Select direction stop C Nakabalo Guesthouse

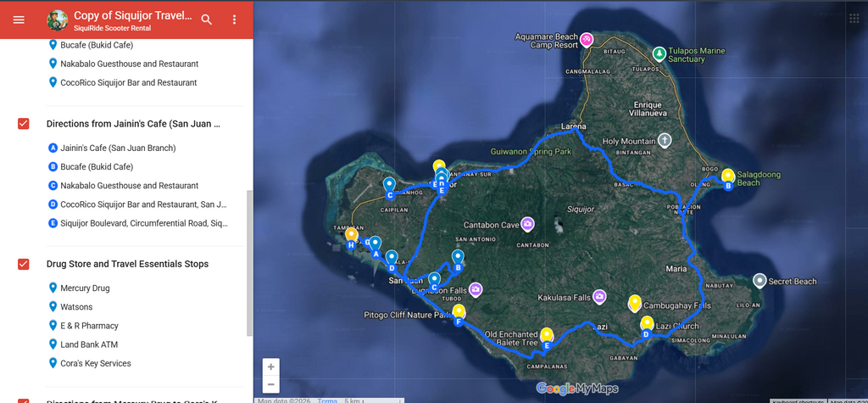point(130,186)
